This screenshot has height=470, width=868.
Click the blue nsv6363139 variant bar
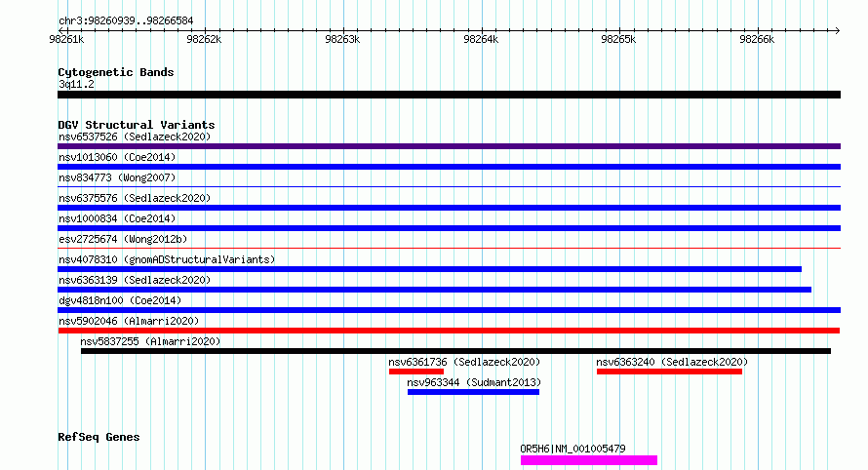point(435,290)
